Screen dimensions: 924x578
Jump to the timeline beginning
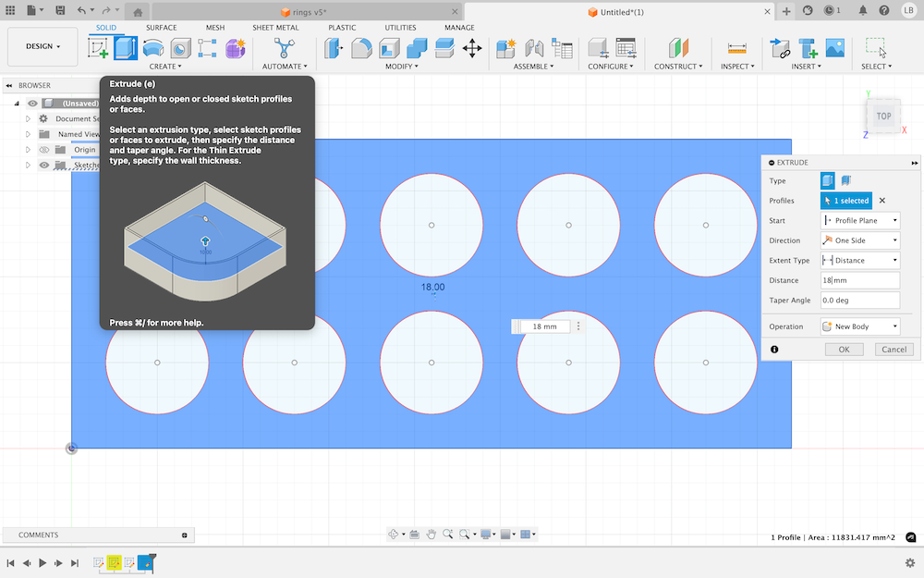pos(10,562)
